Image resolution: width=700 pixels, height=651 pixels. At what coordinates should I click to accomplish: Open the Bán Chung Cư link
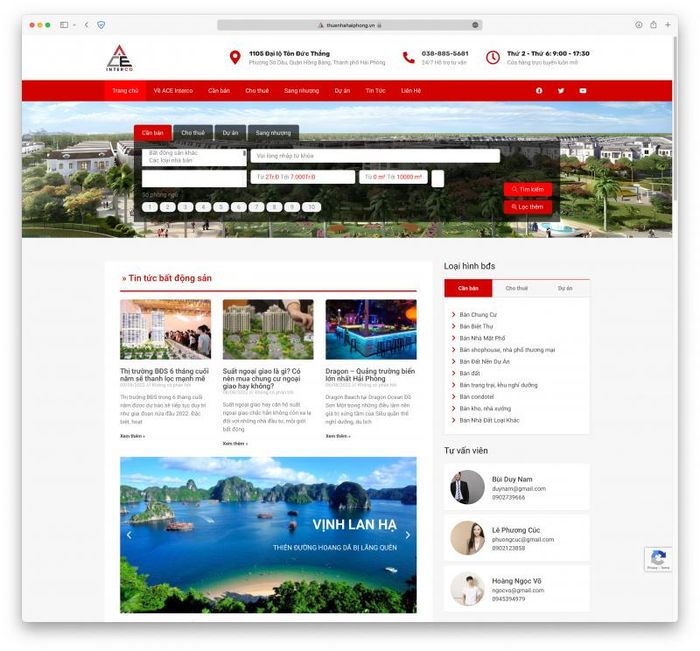coord(478,314)
